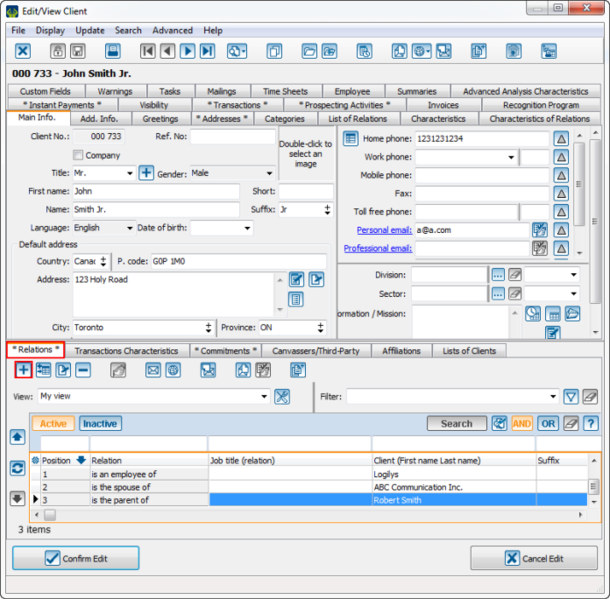
Task: Open the Title dropdown showing Mr.
Action: coord(130,173)
